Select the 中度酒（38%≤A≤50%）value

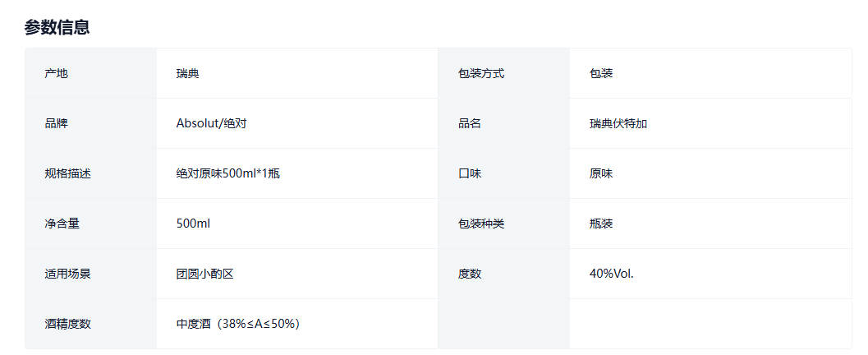238,324
